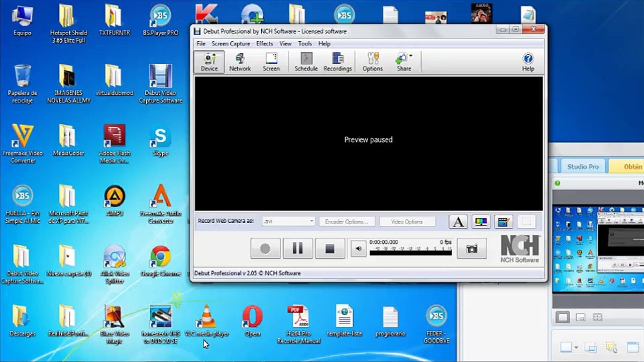Click the Encoder Options button
Image resolution: width=644 pixels, height=362 pixels.
click(x=347, y=222)
